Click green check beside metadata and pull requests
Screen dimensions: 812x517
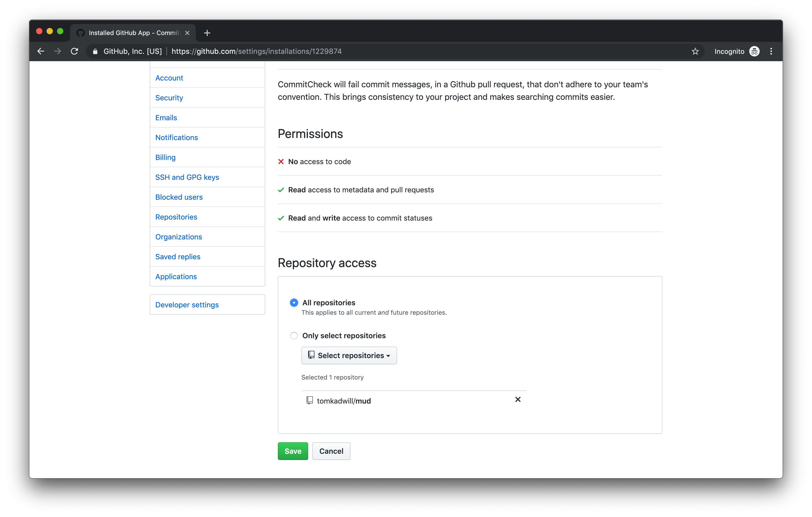point(281,190)
